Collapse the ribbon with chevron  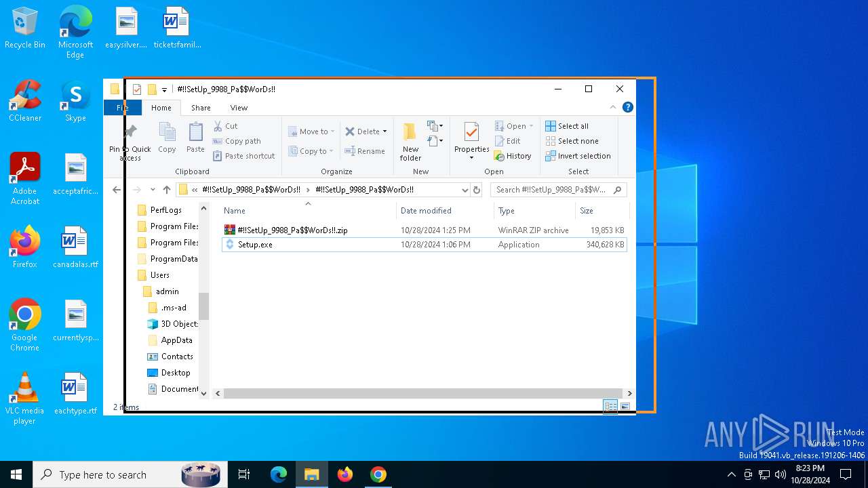click(613, 107)
